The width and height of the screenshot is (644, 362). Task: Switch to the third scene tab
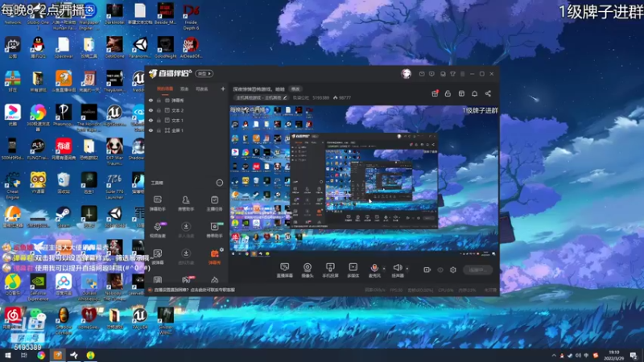(x=202, y=89)
